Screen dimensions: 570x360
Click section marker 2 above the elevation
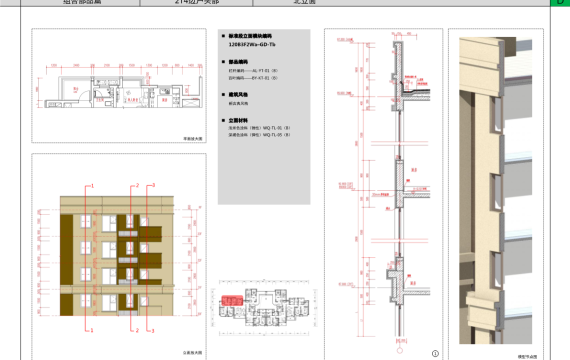[x=137, y=185]
